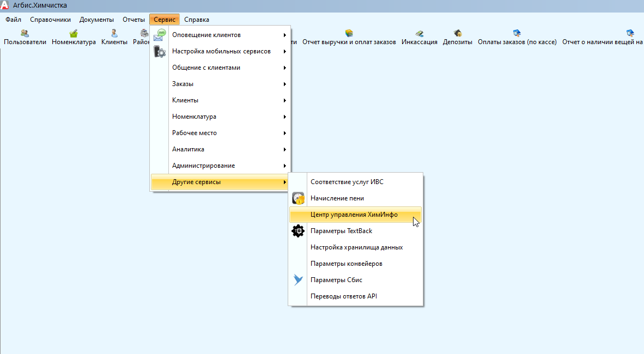Open Номенклатура from the toolbar

[x=74, y=34]
